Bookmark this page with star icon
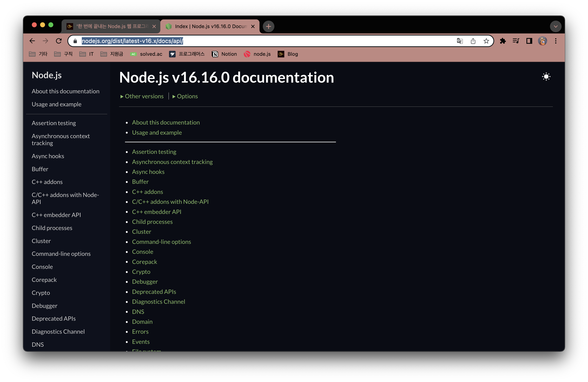 (486, 41)
